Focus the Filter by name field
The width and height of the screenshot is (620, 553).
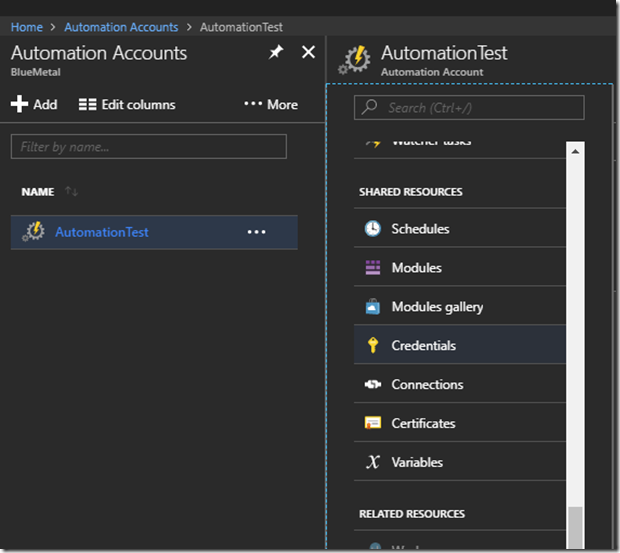(148, 147)
